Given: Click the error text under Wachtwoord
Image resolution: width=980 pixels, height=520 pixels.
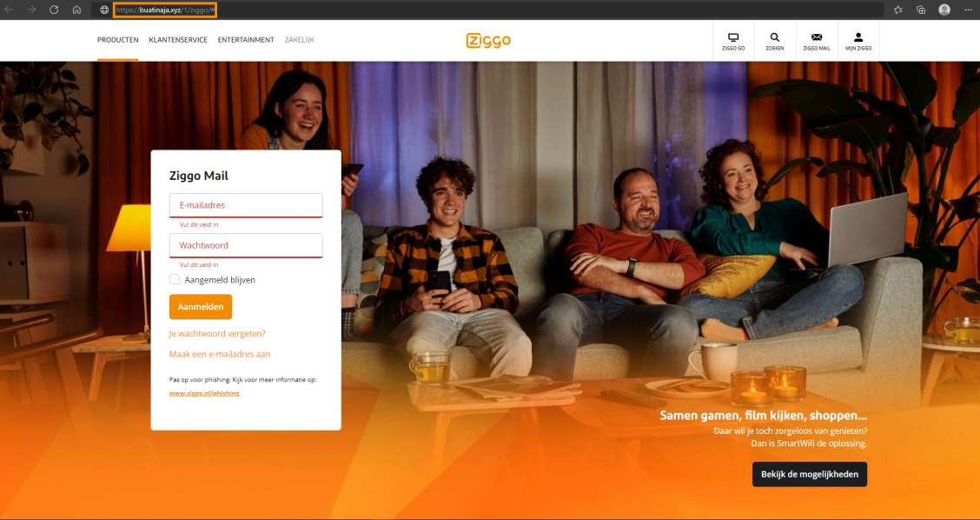Looking at the screenshot, I should 199,264.
